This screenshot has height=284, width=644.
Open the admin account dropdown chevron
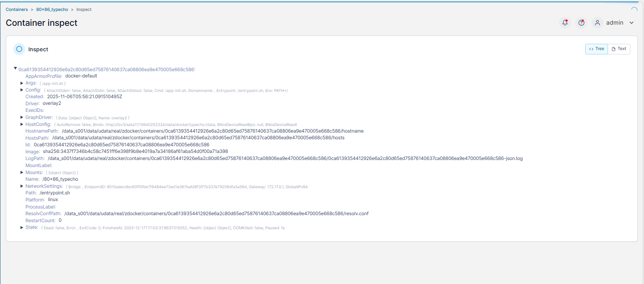(x=631, y=23)
